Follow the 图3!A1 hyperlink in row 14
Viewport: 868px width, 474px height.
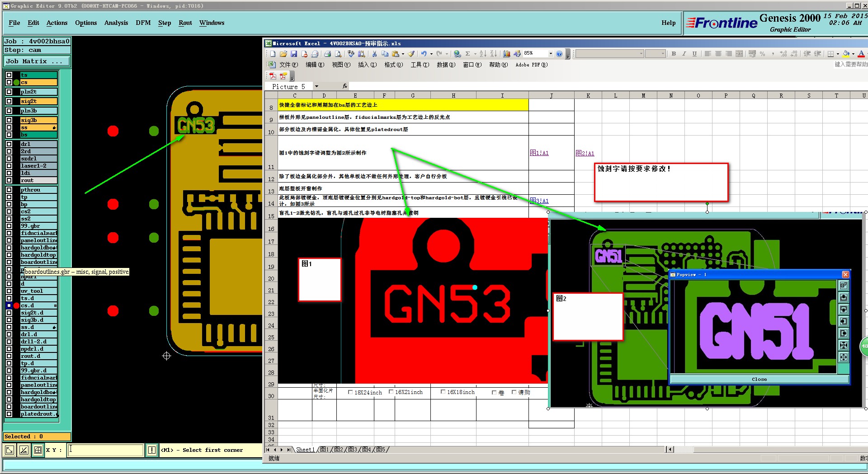539,201
